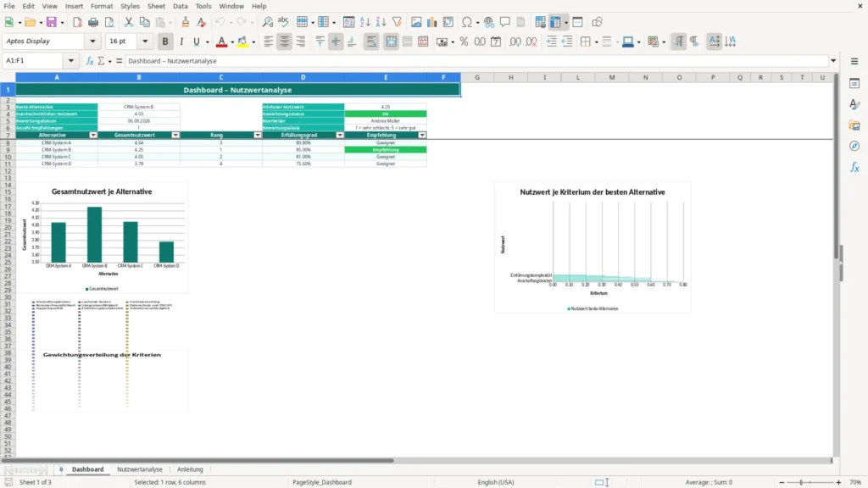Insert special character Omega icon

(467, 22)
